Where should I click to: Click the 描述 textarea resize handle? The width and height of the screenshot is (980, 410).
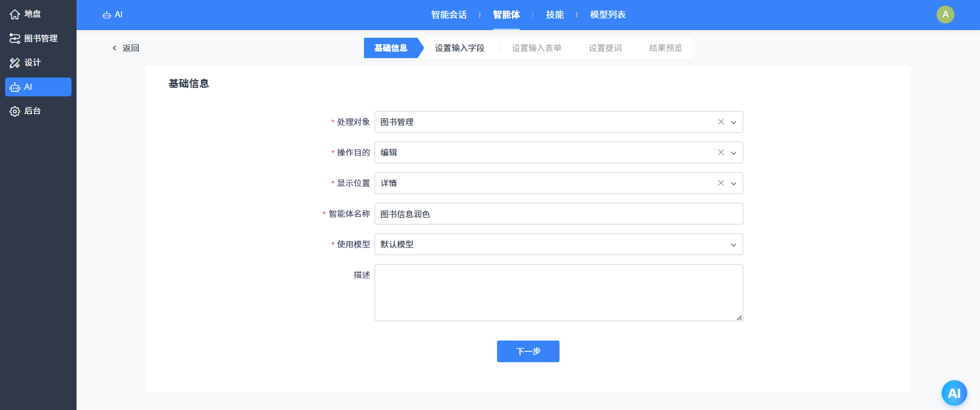(x=739, y=318)
